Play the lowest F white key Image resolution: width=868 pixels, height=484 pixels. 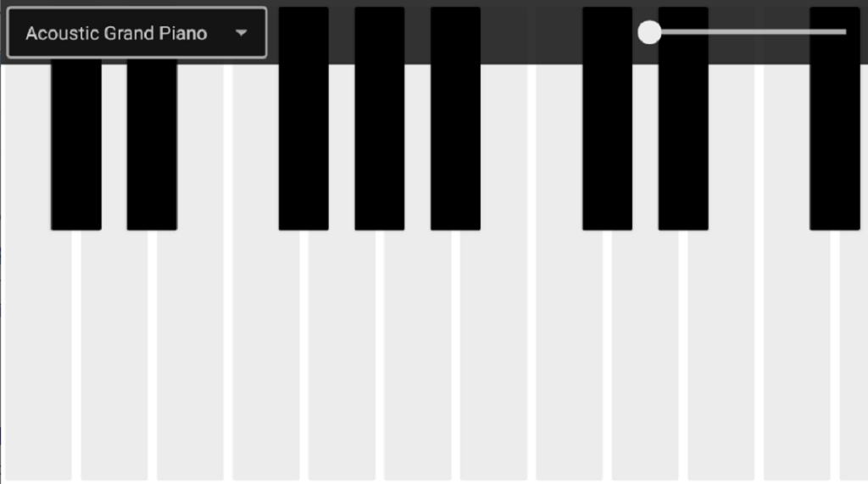266,354
